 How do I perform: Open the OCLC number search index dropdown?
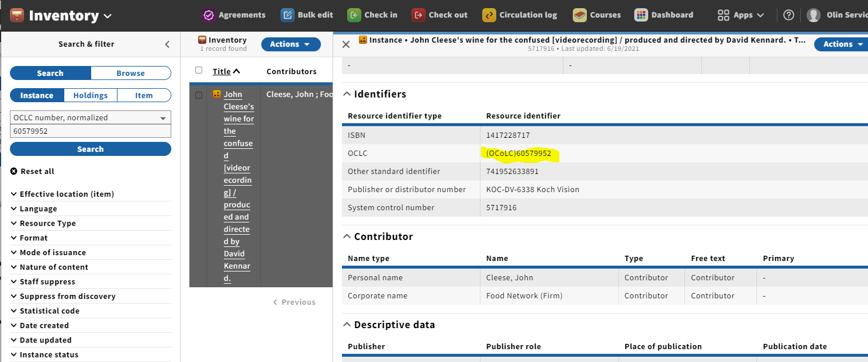click(91, 117)
